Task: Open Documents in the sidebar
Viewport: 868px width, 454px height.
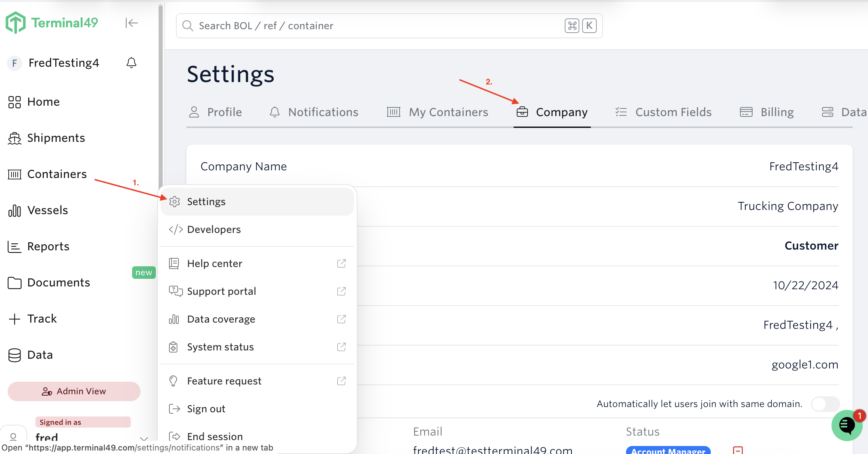Action: tap(58, 283)
